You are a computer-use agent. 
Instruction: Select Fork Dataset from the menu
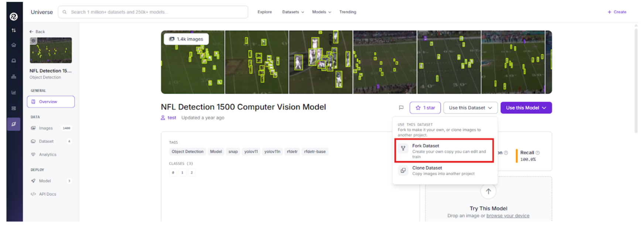[444, 151]
